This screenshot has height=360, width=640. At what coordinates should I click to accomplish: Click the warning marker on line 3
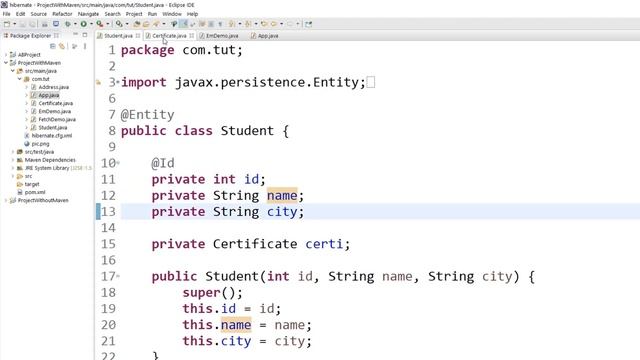click(98, 82)
